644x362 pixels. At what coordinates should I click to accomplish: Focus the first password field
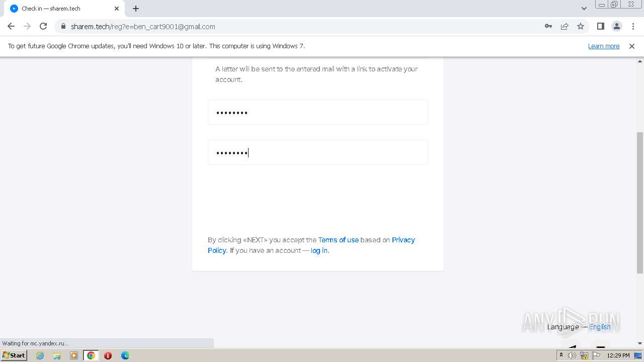(x=318, y=112)
